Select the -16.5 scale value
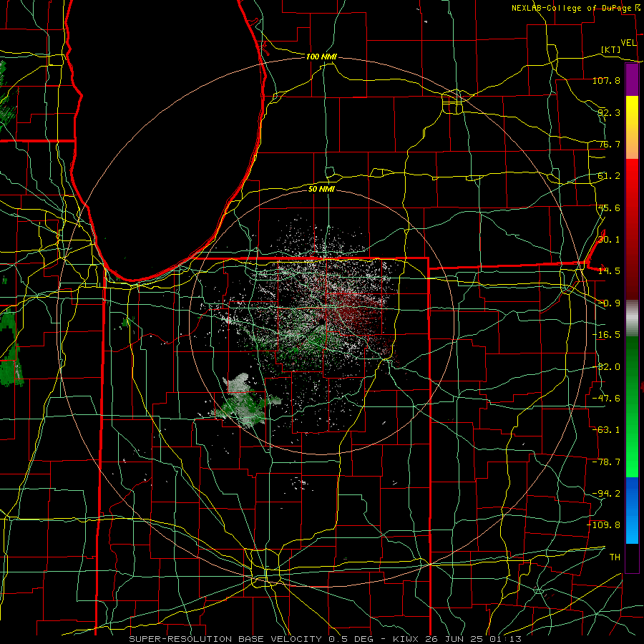The width and height of the screenshot is (644, 644). tap(606, 335)
